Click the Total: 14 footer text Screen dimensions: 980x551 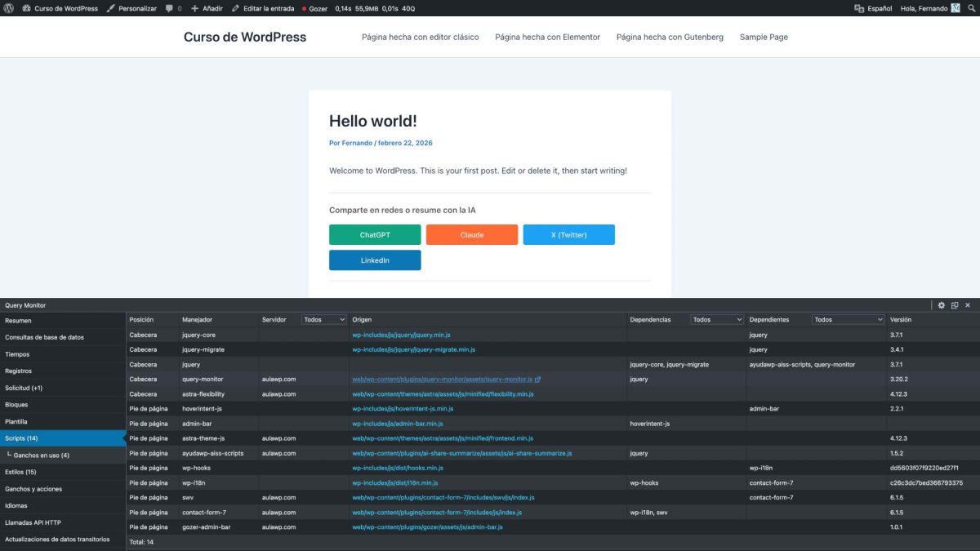tap(141, 542)
